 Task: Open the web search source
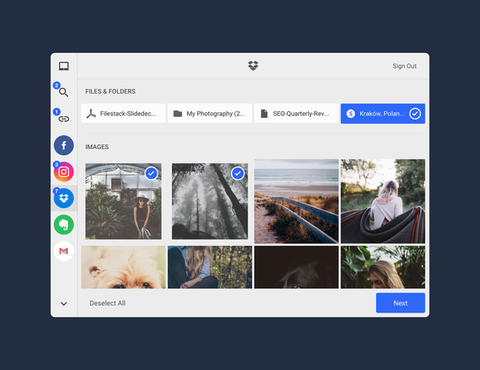click(63, 92)
